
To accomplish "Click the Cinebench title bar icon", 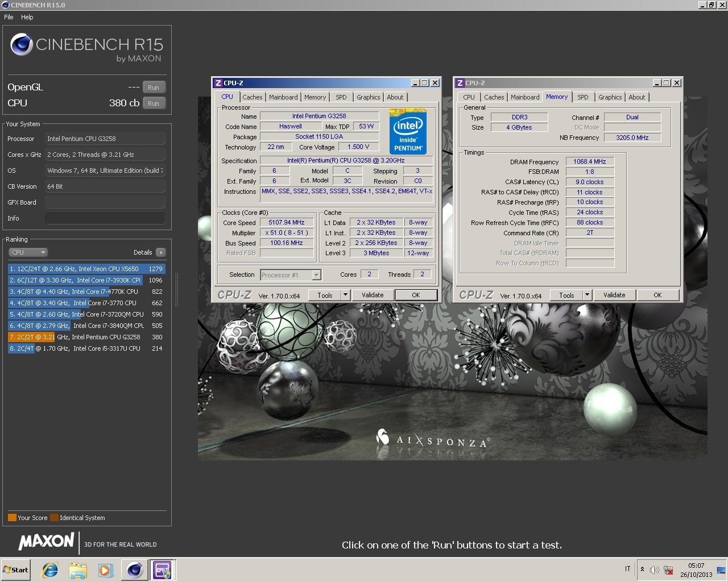I will click(5, 5).
